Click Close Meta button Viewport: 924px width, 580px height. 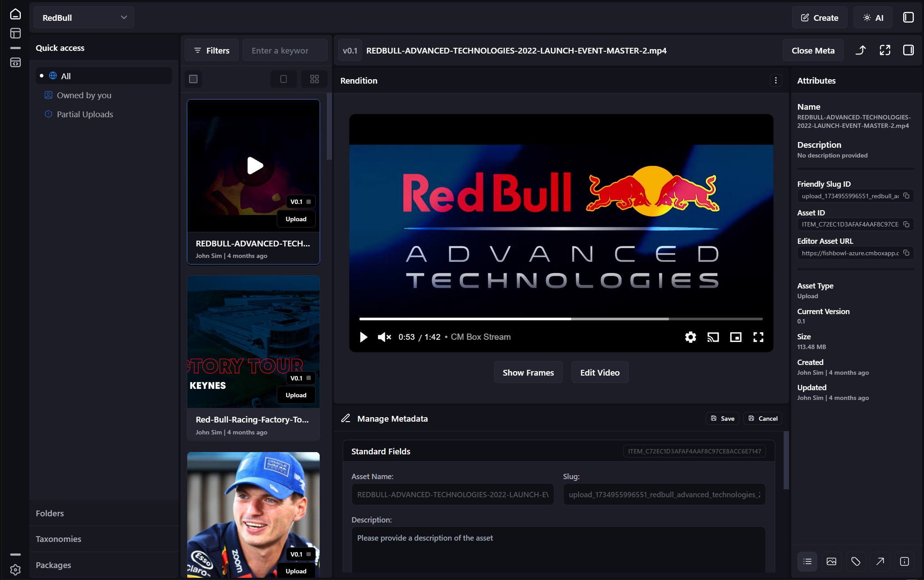(813, 50)
